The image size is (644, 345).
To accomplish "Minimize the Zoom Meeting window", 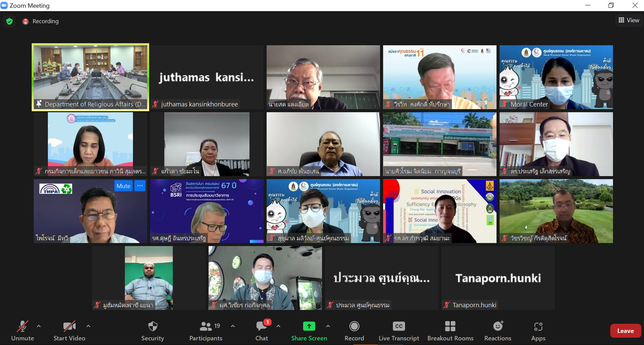I will click(588, 5).
